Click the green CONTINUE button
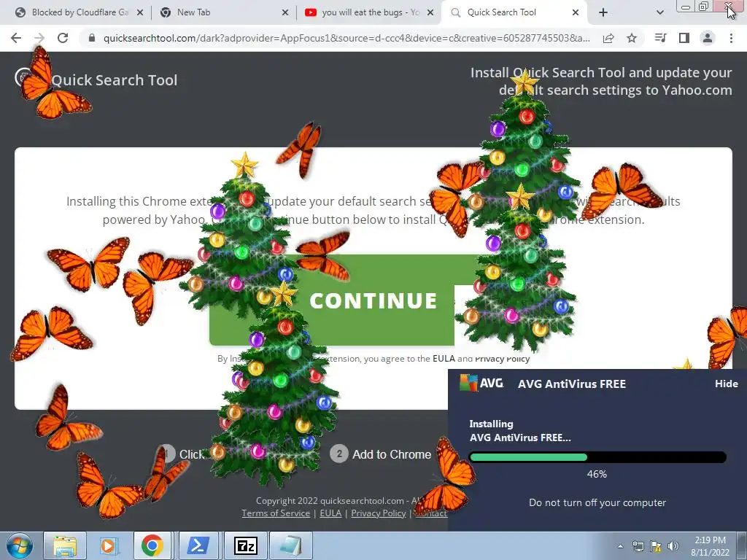Screen dimensions: 747x560 (373, 300)
